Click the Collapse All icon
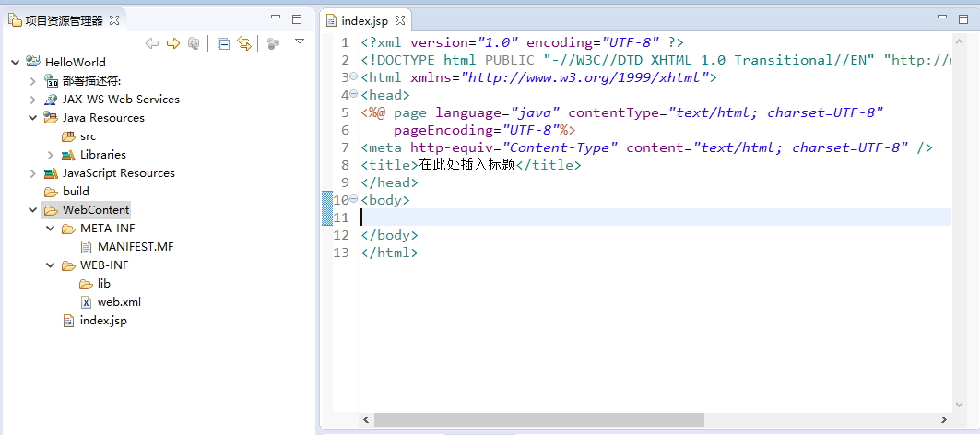This screenshot has width=980, height=435. point(224,43)
